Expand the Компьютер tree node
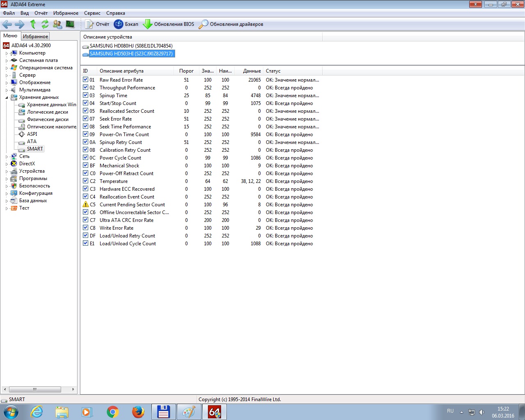The height and width of the screenshot is (420, 525). point(7,53)
